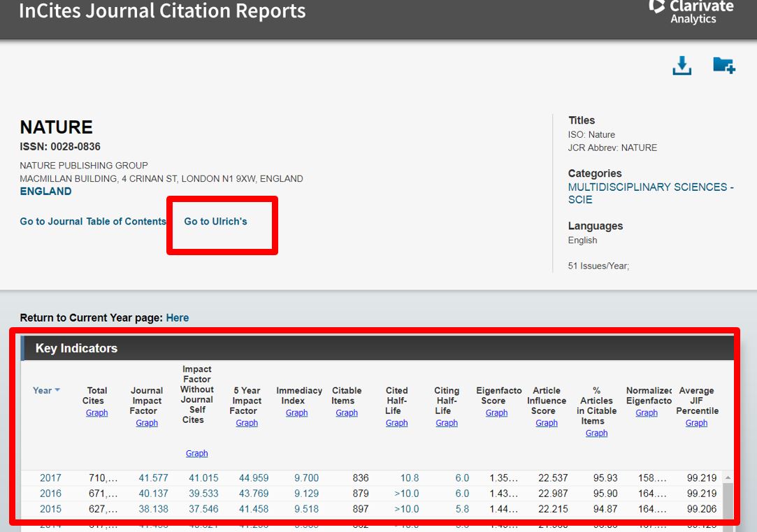The width and height of the screenshot is (757, 532).
Task: Open Cited Half-Life Graph link
Action: [x=396, y=423]
